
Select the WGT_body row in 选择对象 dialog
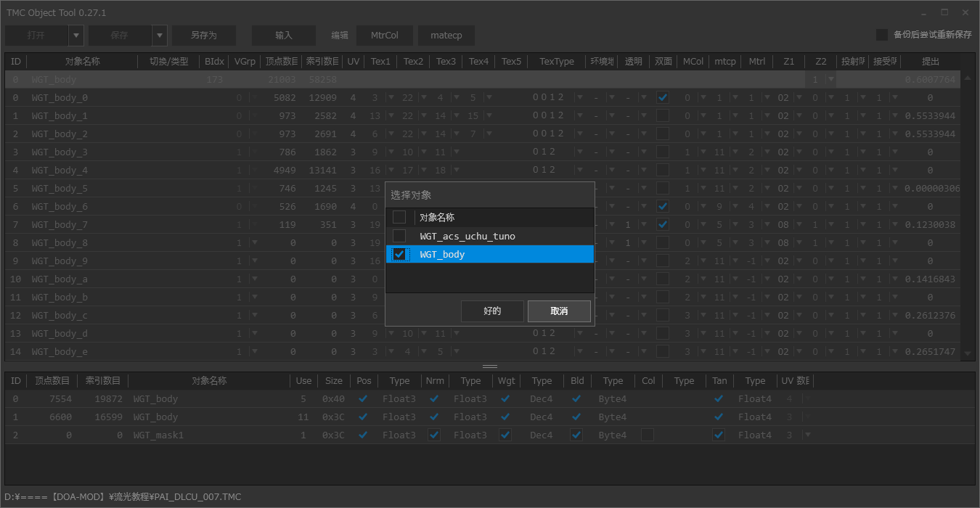(x=490, y=254)
